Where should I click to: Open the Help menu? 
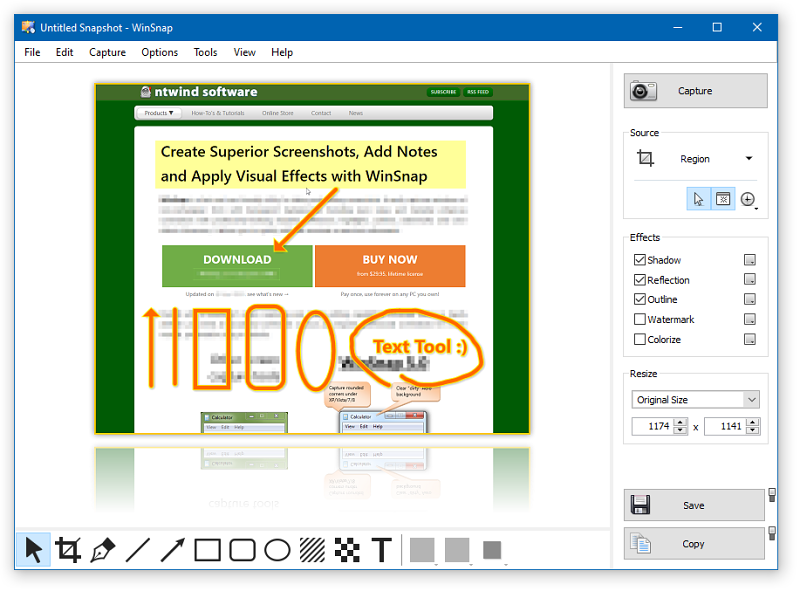pyautogui.click(x=282, y=52)
